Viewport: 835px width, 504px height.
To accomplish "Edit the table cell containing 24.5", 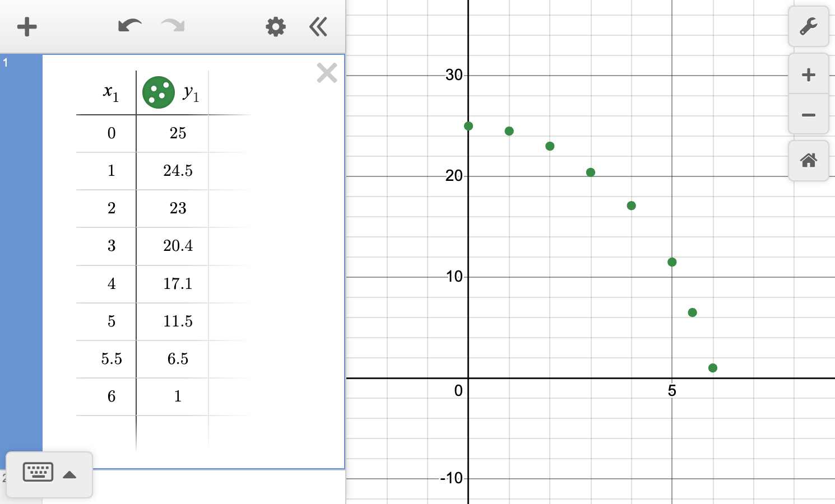I will 178,171.
